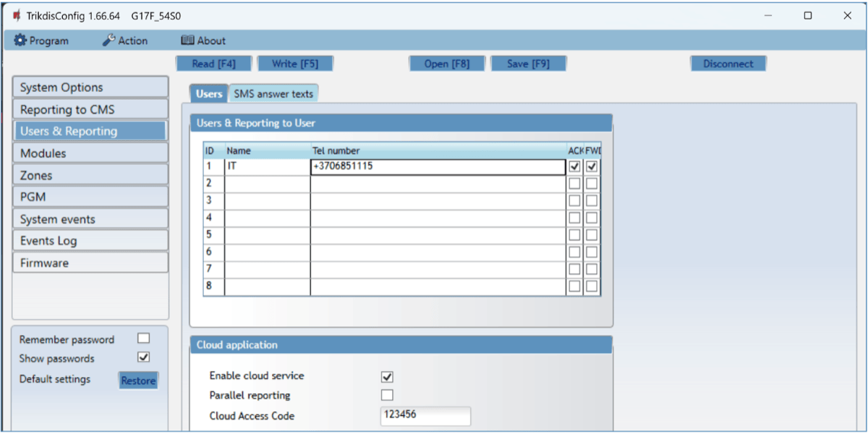
Task: Click Read [F4] button
Action: point(213,64)
